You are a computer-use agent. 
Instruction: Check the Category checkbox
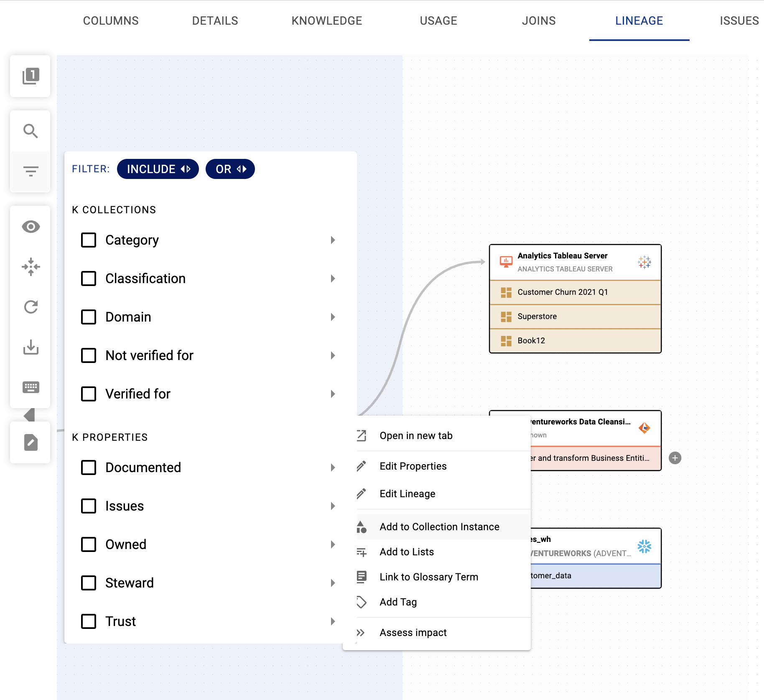(89, 240)
